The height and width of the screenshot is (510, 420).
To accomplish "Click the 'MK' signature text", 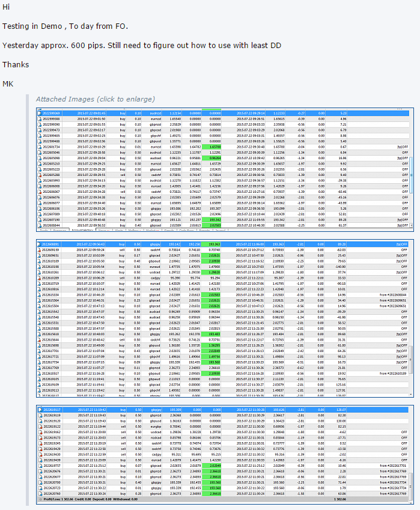I will (8, 84).
